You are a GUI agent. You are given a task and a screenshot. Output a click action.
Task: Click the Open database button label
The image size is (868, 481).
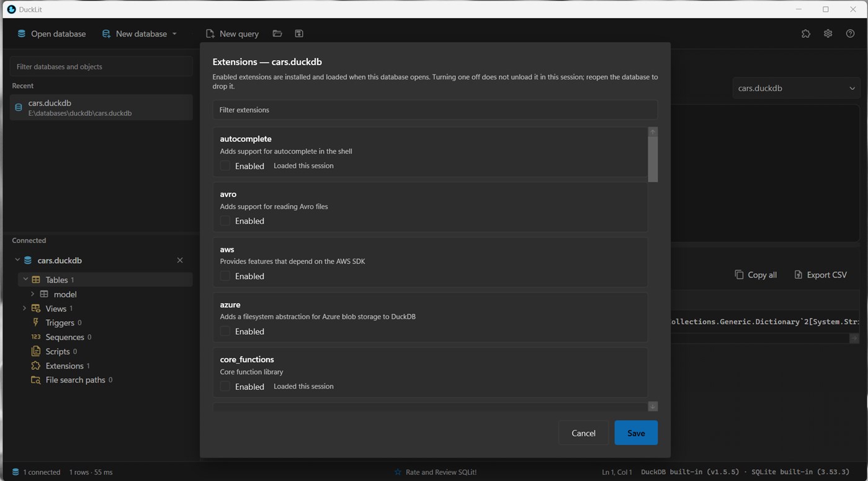(58, 33)
